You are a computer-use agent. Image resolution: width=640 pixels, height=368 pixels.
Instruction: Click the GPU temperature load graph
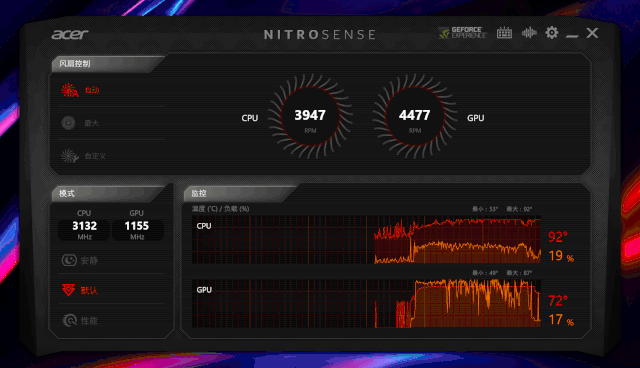click(x=366, y=304)
